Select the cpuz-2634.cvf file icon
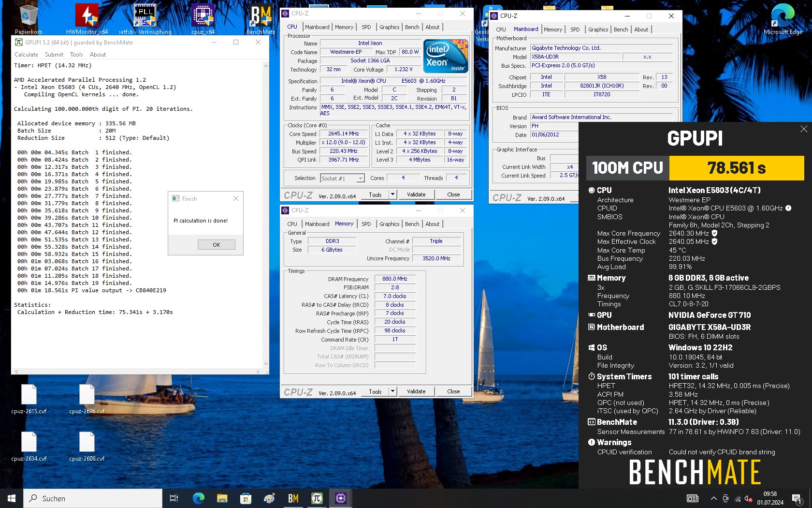The image size is (812, 508). 29,446
